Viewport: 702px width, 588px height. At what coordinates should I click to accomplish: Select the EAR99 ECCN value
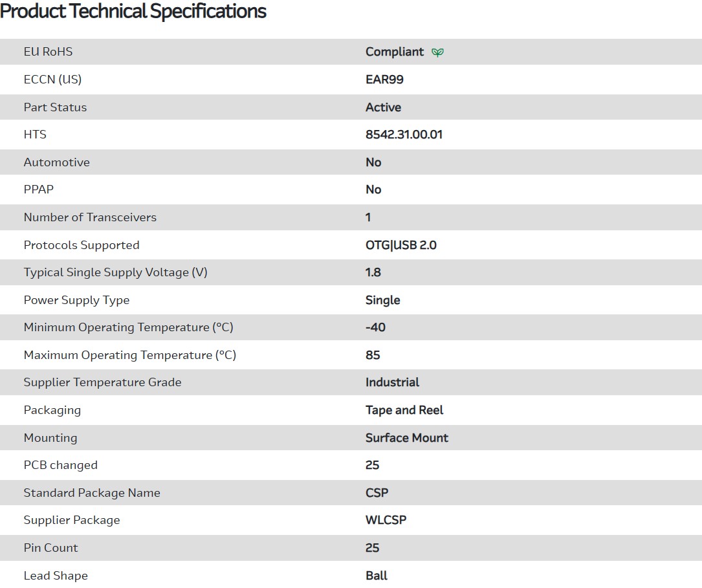pos(384,80)
